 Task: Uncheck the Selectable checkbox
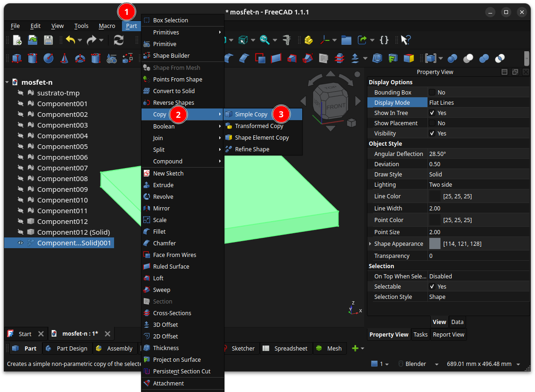point(432,287)
